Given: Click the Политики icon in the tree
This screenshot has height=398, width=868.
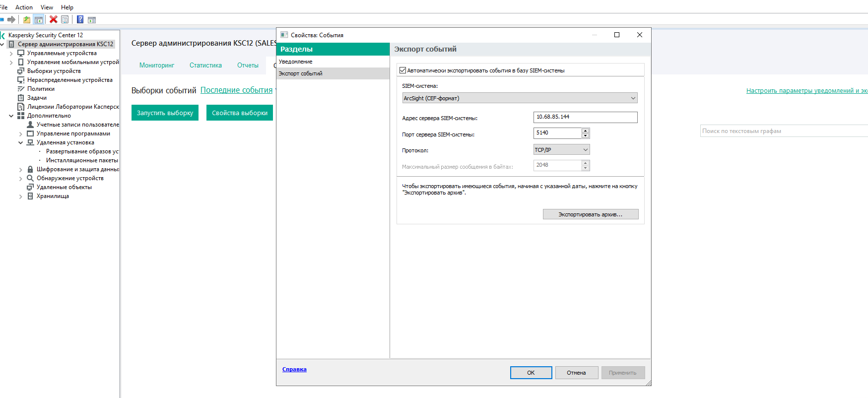Looking at the screenshot, I should pos(21,89).
